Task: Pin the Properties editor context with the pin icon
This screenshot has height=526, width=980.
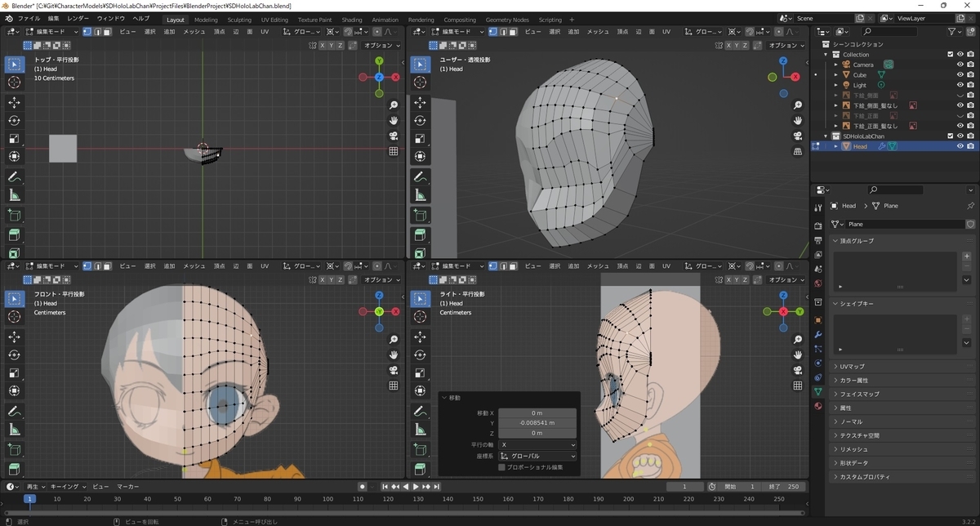Action: 970,206
